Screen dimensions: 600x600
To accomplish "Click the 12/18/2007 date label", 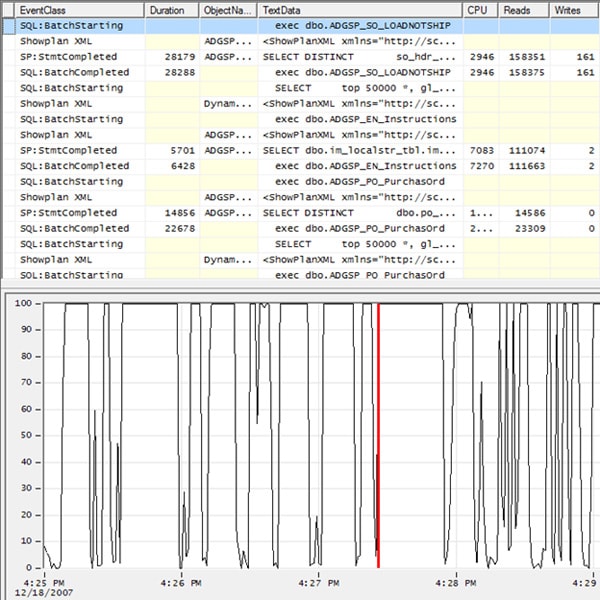I will pos(44,593).
